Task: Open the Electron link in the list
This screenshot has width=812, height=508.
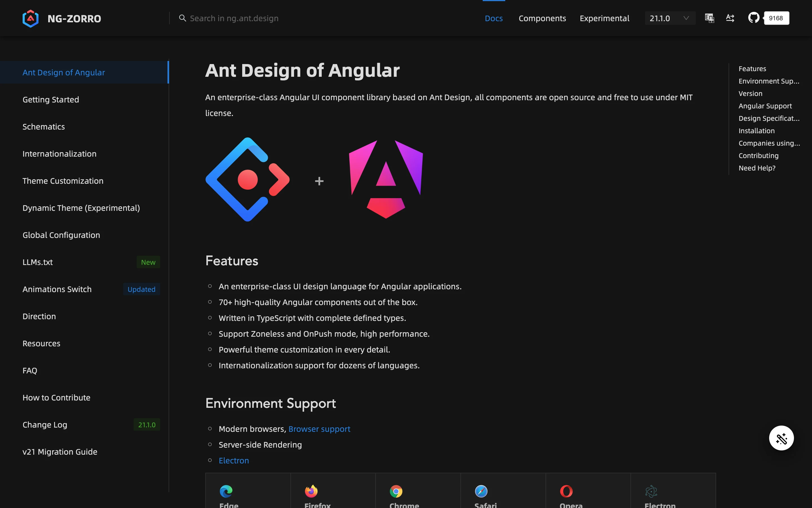Action: (233, 460)
